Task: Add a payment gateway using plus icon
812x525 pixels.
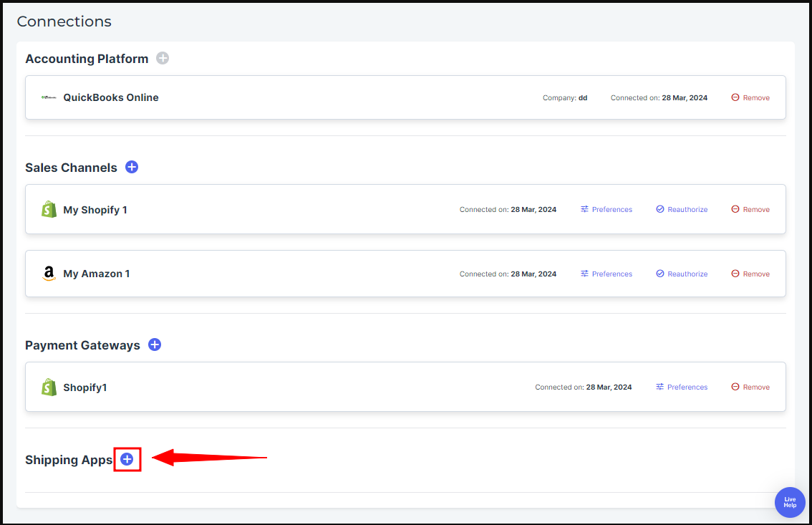Action: click(x=155, y=345)
